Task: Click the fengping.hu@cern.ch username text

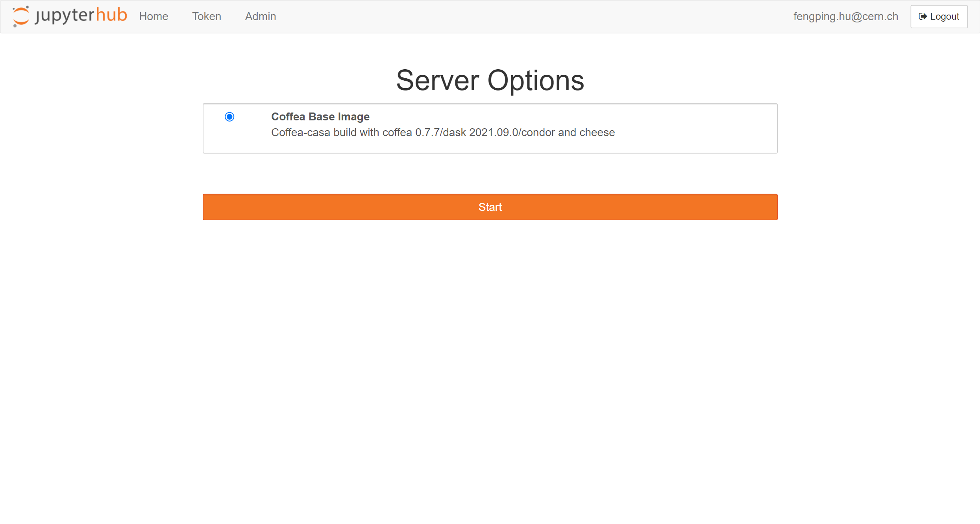Action: 845,17
